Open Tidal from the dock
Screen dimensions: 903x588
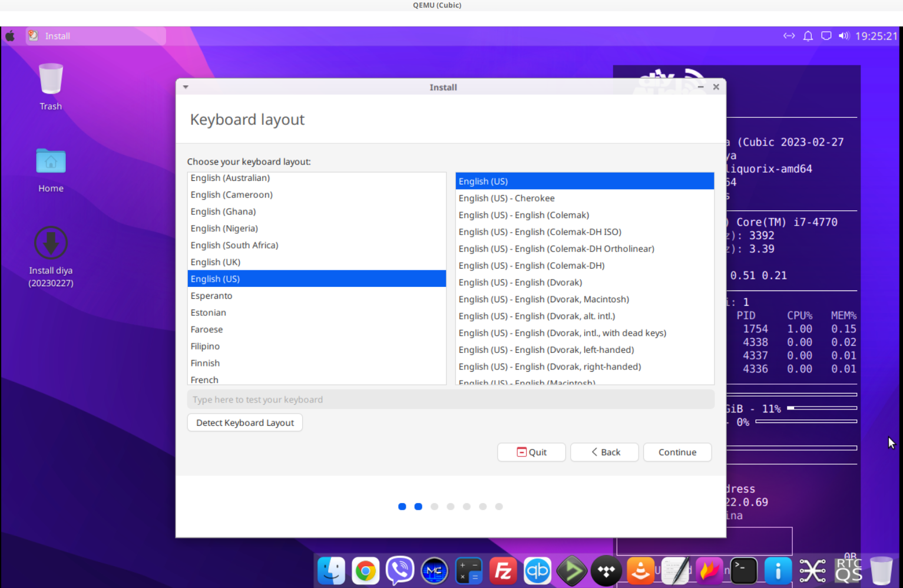(606, 570)
